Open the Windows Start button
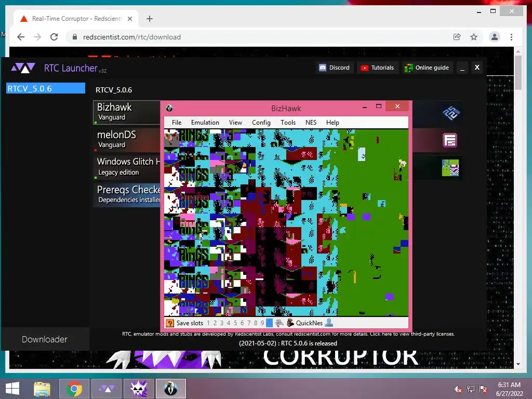532x399 pixels. [12, 389]
